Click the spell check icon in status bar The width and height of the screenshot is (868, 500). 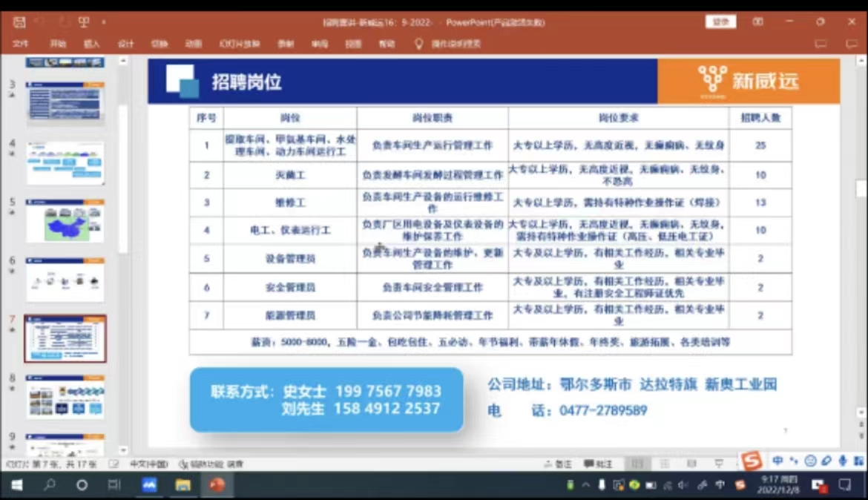(114, 464)
